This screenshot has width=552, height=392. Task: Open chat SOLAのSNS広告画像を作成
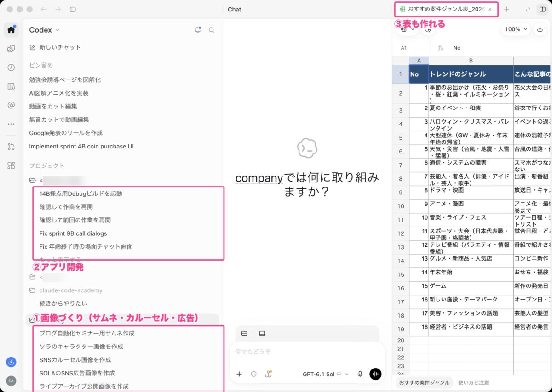77,373
